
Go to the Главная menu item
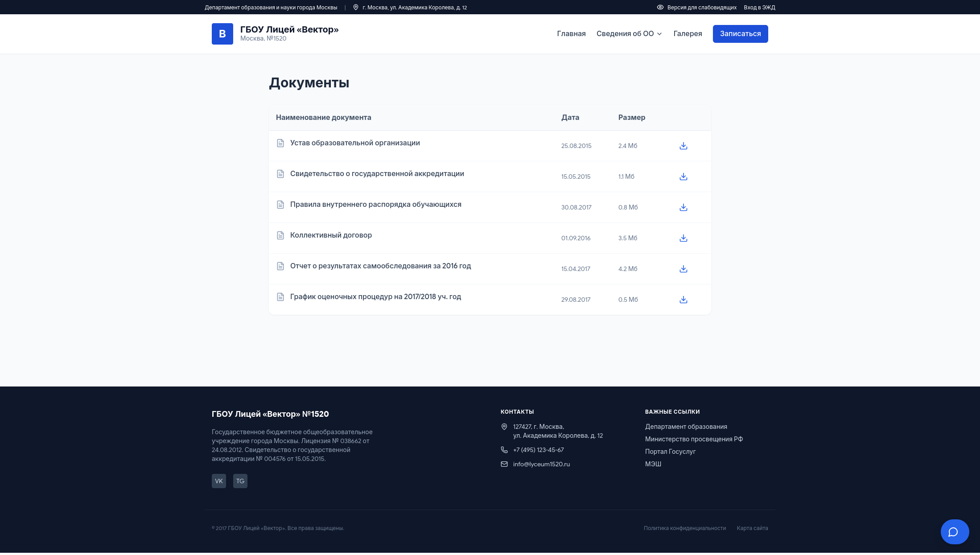(x=571, y=34)
